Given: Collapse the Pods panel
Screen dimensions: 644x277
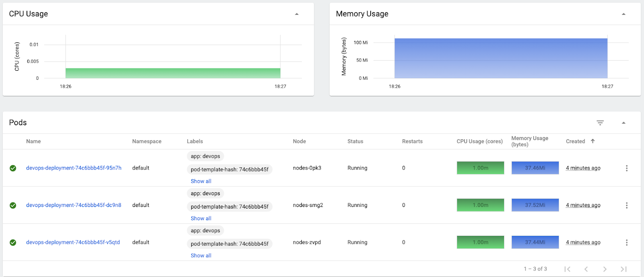Looking at the screenshot, I should pos(623,123).
